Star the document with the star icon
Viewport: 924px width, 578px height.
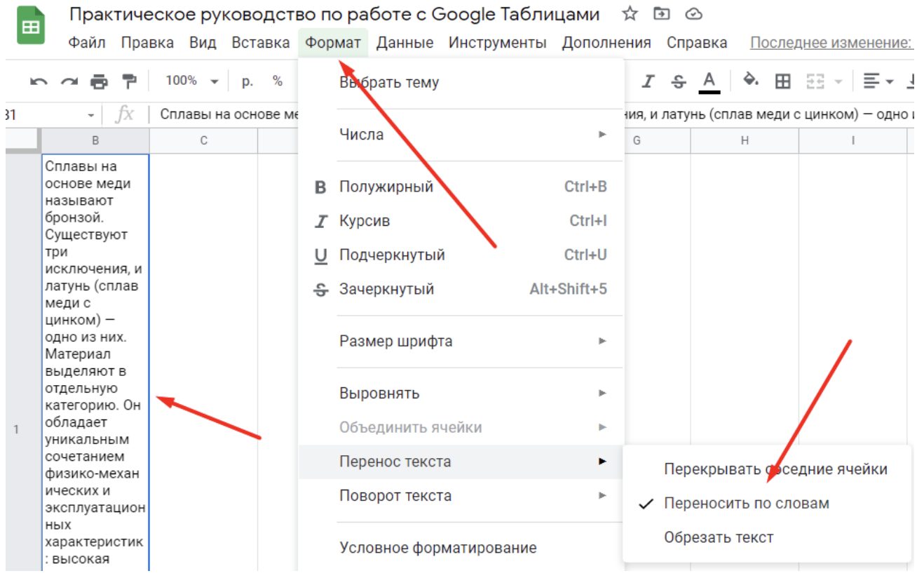(630, 14)
